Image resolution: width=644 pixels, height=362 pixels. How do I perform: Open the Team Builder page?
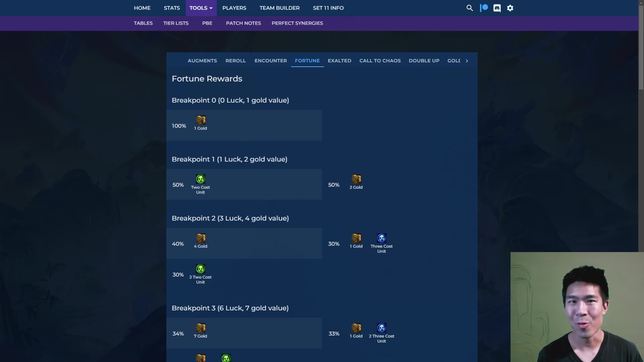(x=279, y=8)
